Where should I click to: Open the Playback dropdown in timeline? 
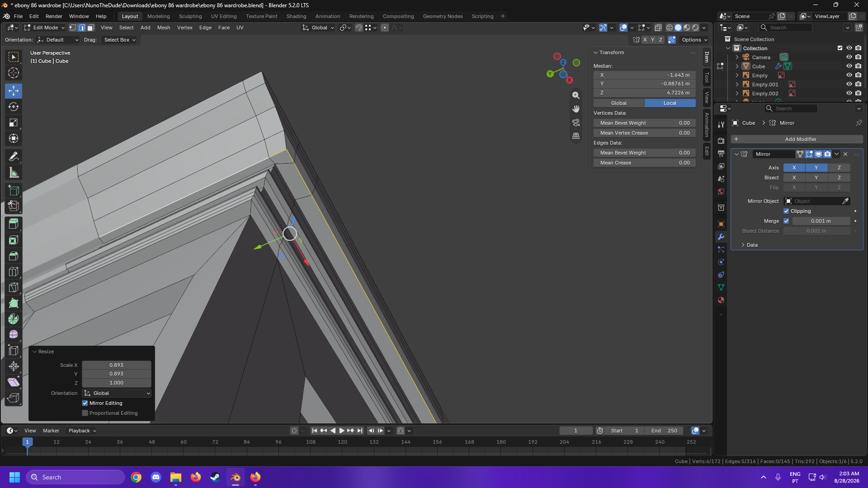point(82,431)
